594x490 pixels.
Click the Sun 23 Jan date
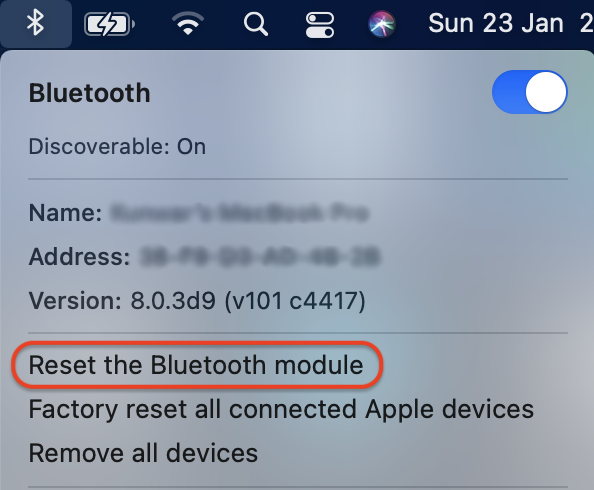pos(496,23)
